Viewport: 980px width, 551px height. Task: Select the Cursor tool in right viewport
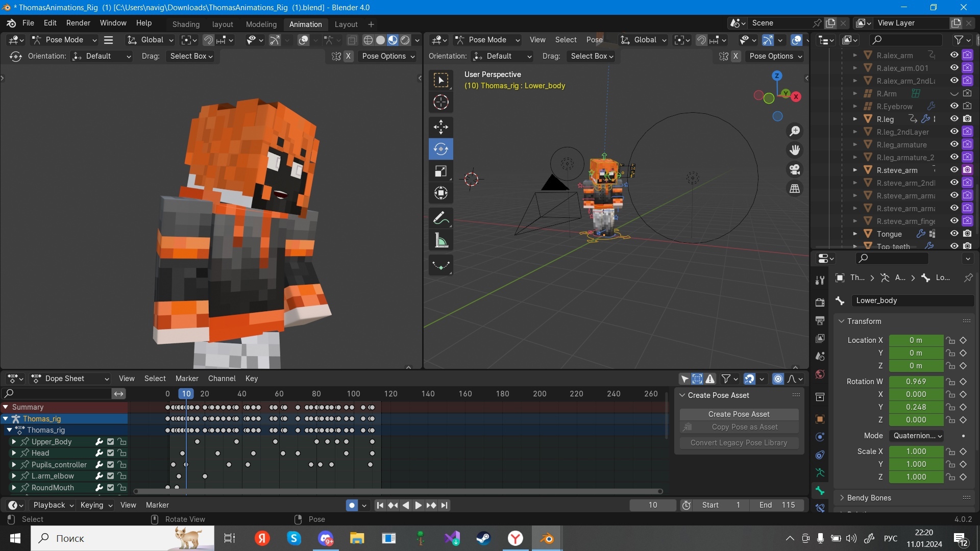(441, 102)
